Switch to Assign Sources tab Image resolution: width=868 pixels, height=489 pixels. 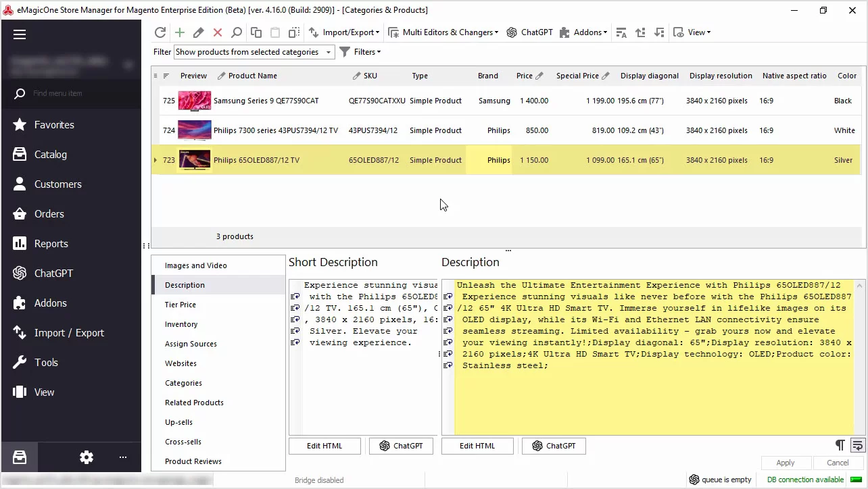(218, 344)
